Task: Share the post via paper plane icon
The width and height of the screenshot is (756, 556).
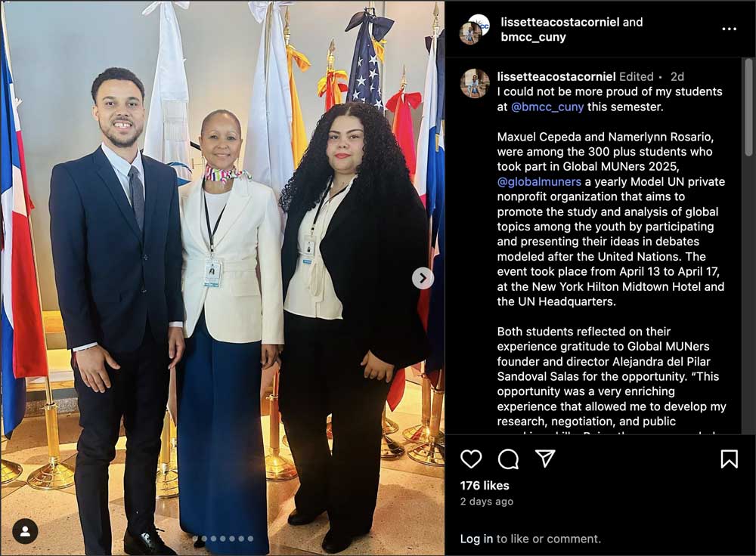Action: point(545,459)
